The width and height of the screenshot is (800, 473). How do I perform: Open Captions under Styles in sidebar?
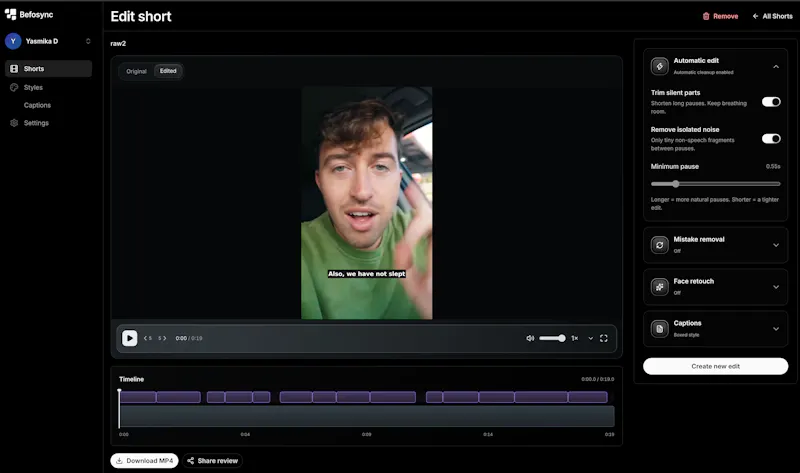(x=37, y=105)
